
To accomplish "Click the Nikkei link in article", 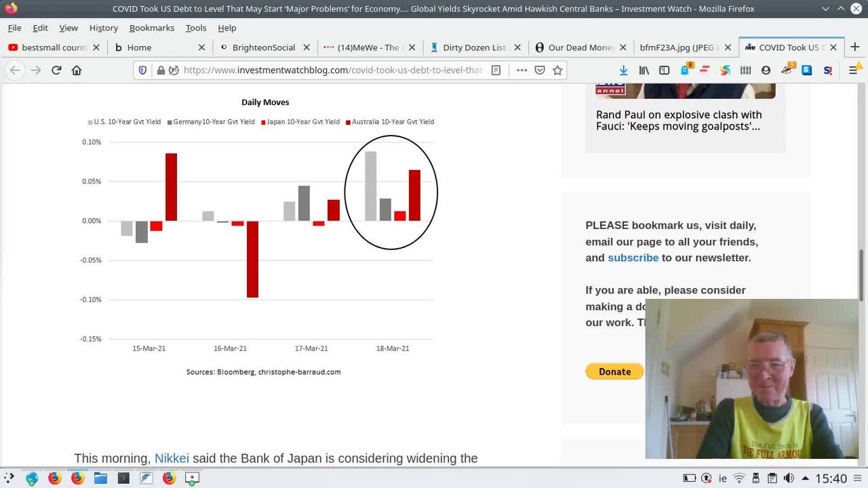I will [172, 459].
